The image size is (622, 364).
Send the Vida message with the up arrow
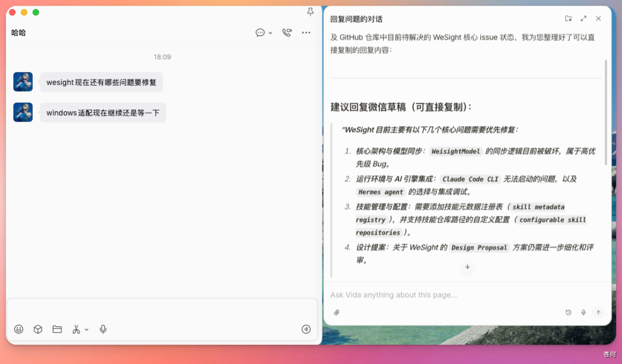598,313
